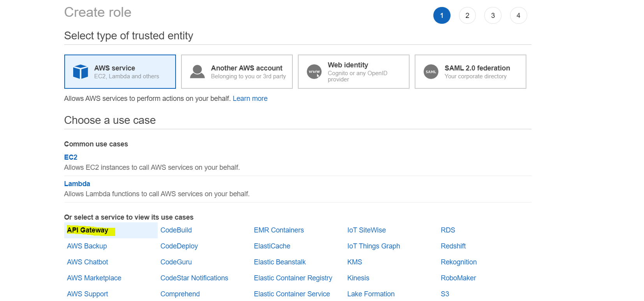Select the API Gateway service
This screenshot has width=644, height=301.
point(88,230)
